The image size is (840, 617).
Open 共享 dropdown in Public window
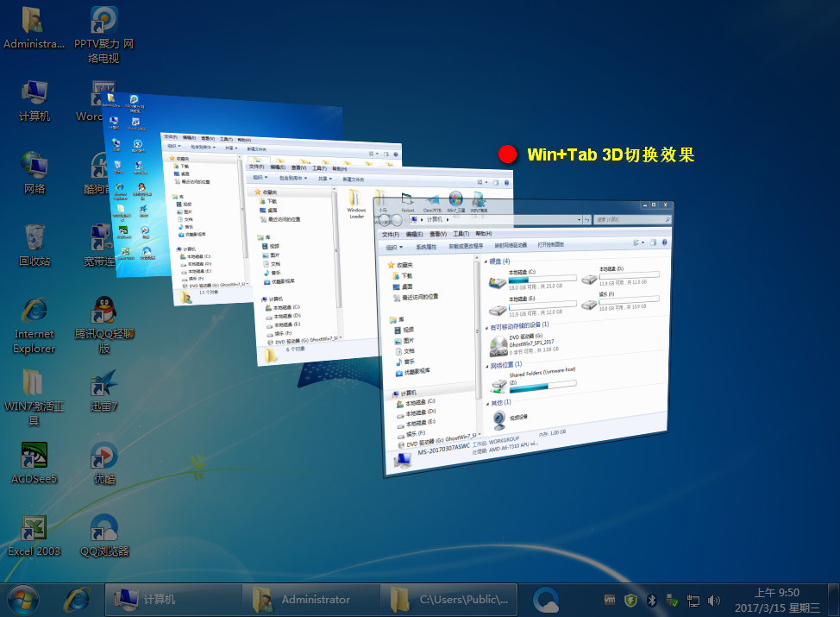click(325, 179)
